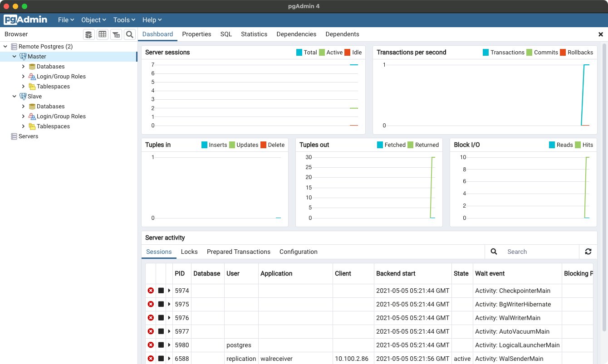The width and height of the screenshot is (608, 364).
Task: Terminate session for PID 6588
Action: point(151,359)
